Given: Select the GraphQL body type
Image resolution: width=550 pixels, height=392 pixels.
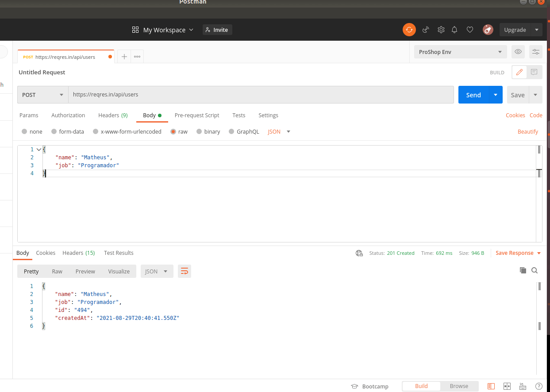Looking at the screenshot, I should [x=244, y=131].
